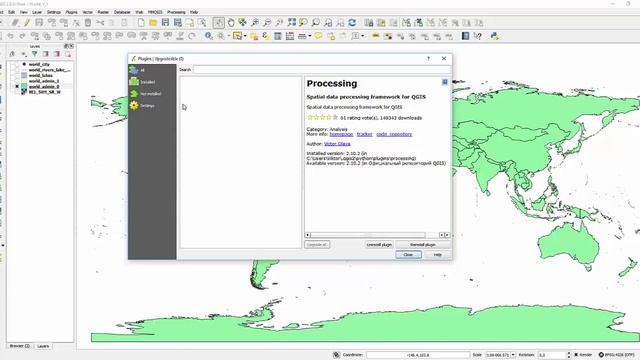Toggle visibility of world_rivers_lake layer

(x=17, y=70)
